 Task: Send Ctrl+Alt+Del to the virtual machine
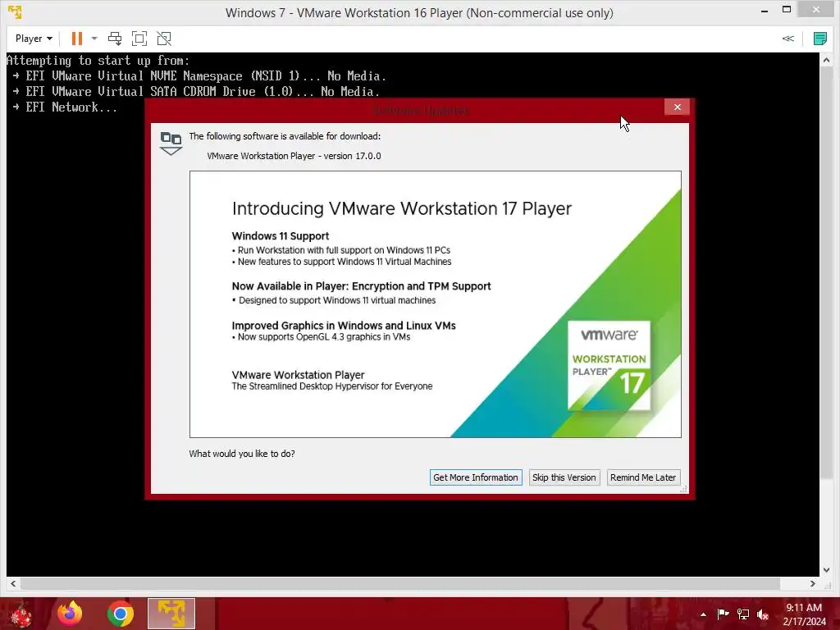[x=115, y=39]
